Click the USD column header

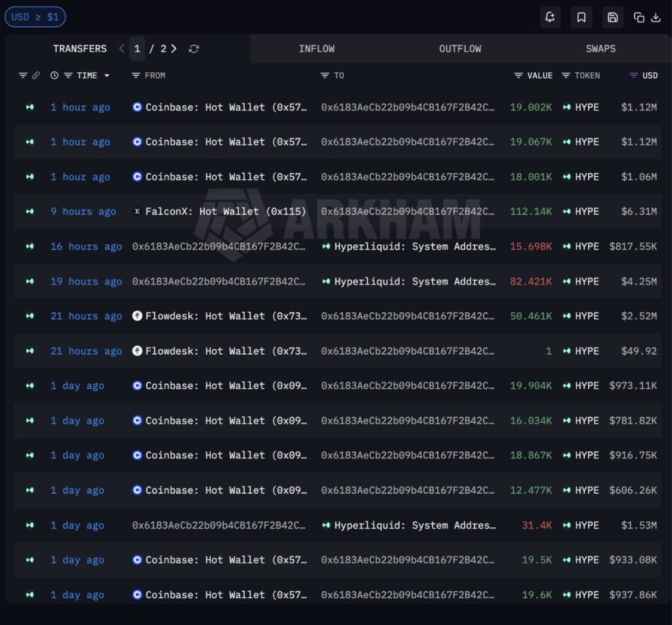click(x=650, y=75)
